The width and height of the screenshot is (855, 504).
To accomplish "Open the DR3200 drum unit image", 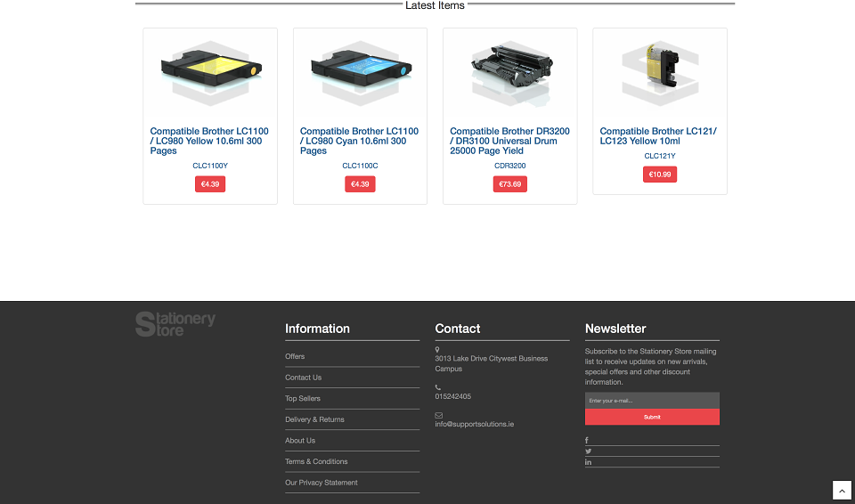I will click(x=510, y=74).
